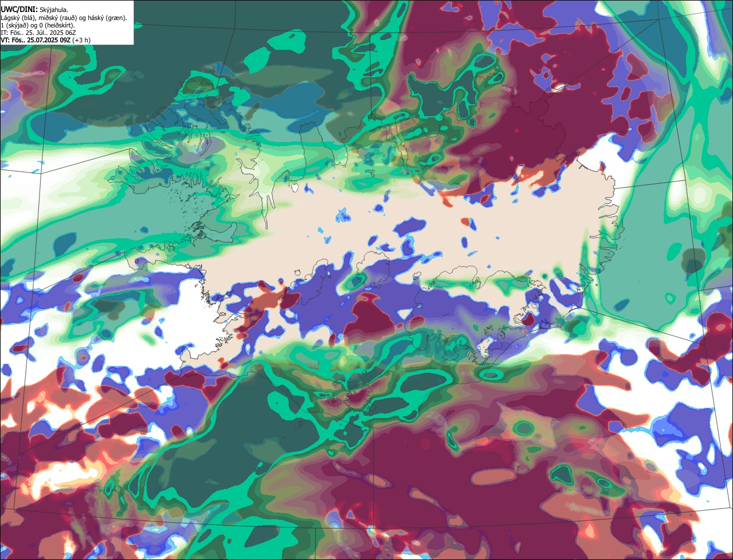
Task: Click the "1 (skýjað) og 0 (heiðskírt)." line
Action: 38,25
